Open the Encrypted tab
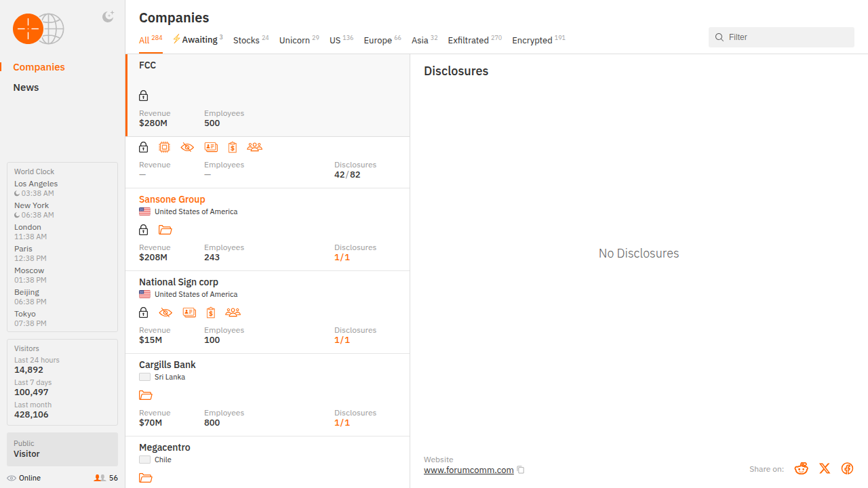Image resolution: width=868 pixels, height=488 pixels. (x=538, y=40)
